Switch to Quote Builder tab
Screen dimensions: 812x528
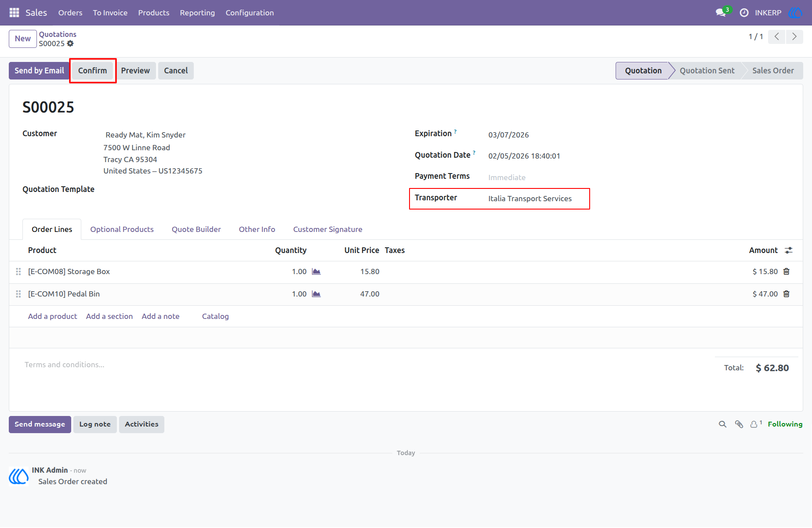(196, 229)
